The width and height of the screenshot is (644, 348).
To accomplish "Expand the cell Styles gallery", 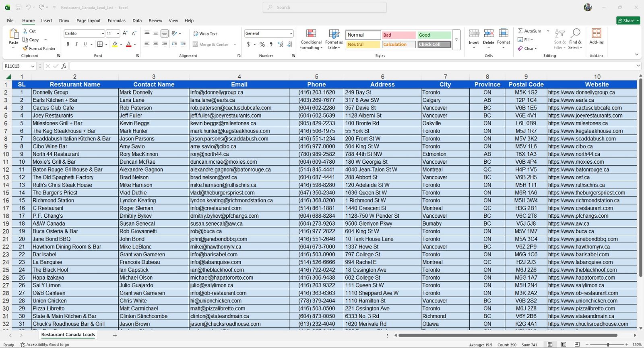I will coord(456,39).
